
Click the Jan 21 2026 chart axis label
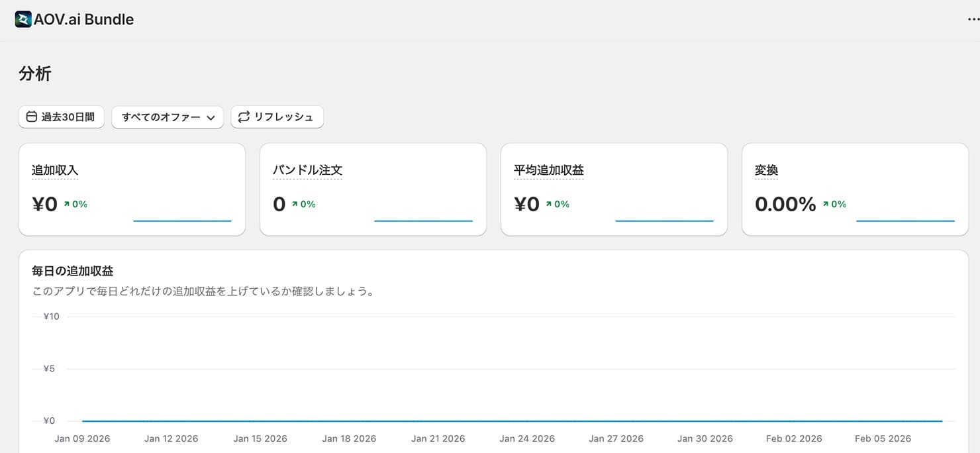click(x=438, y=438)
